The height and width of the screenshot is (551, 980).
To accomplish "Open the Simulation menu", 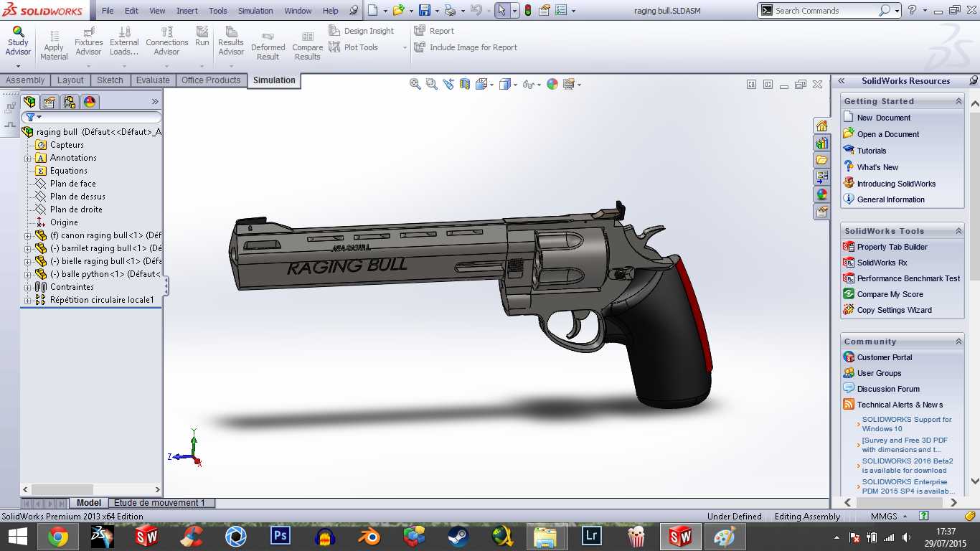I will coord(255,11).
